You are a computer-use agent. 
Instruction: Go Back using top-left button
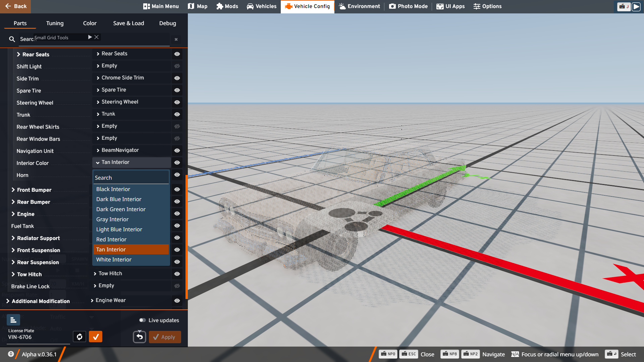15,6
